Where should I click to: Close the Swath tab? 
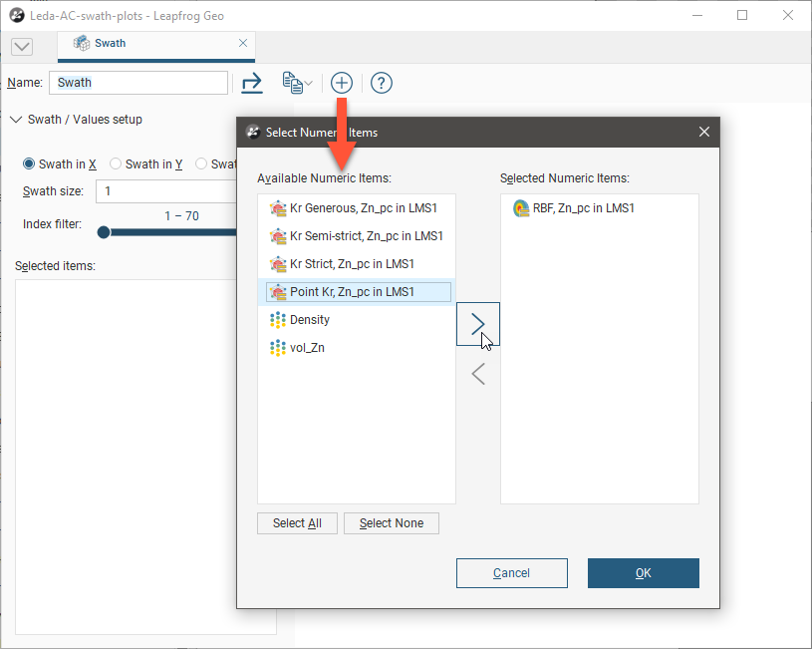click(x=243, y=43)
